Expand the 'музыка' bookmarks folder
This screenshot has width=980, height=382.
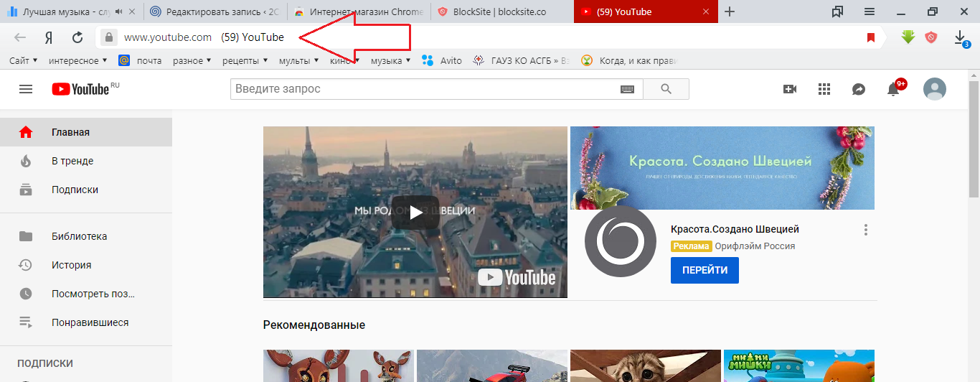pos(390,61)
